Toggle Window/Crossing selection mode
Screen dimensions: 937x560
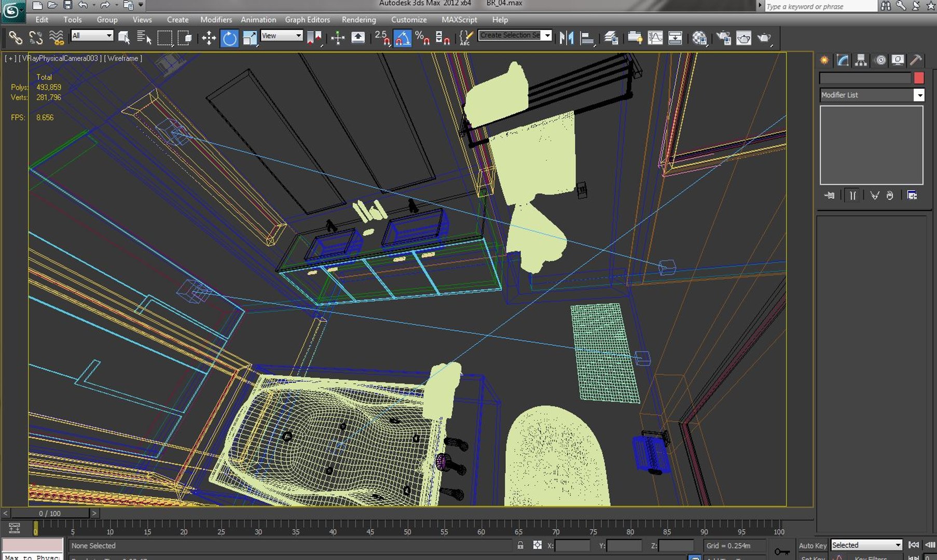(x=185, y=38)
